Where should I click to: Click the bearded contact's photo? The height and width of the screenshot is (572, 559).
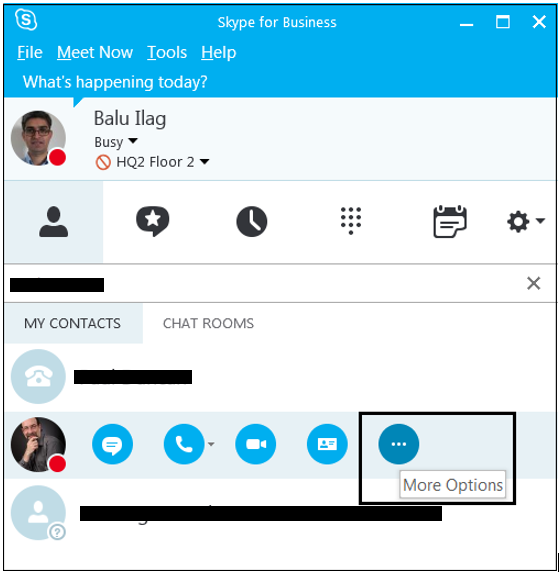click(x=38, y=444)
